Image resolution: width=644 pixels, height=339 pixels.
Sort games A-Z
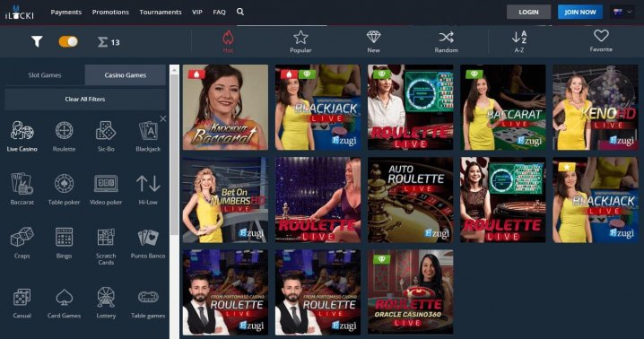[519, 41]
